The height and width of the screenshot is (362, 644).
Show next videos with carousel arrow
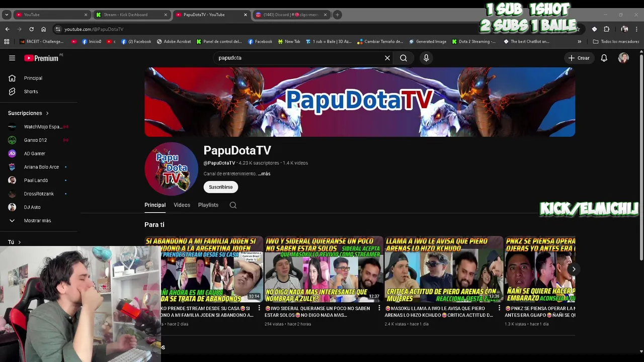tap(574, 269)
